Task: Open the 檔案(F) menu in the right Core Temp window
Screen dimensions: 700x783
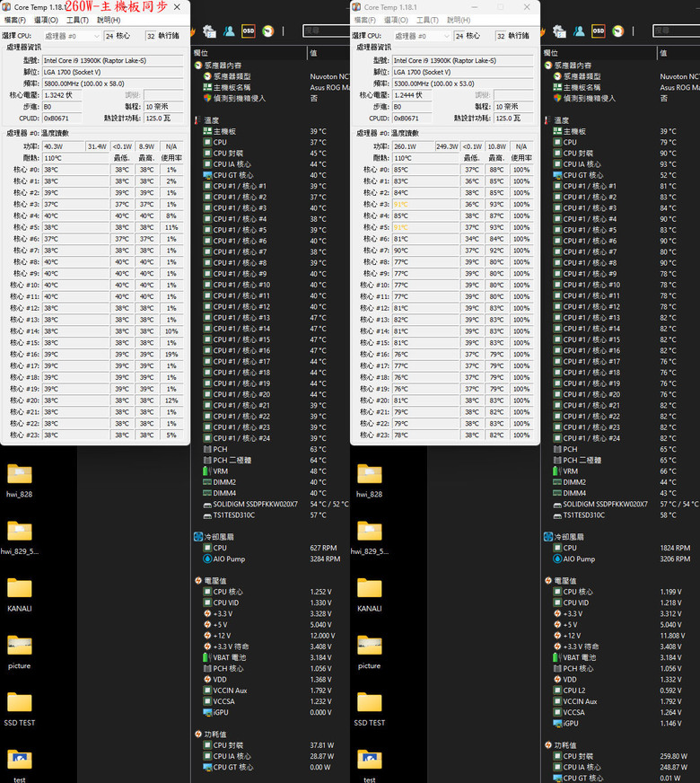Action: click(x=364, y=20)
